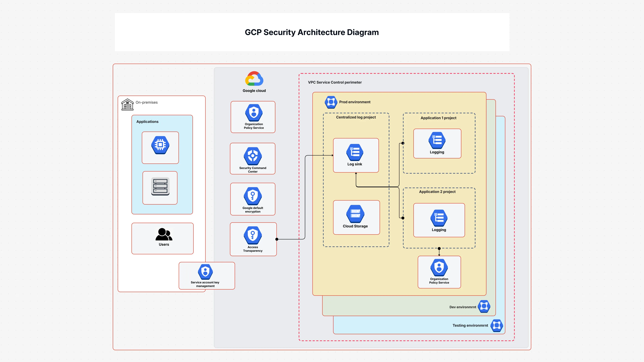Select the Logging icon in Application 2 project

[x=439, y=217]
